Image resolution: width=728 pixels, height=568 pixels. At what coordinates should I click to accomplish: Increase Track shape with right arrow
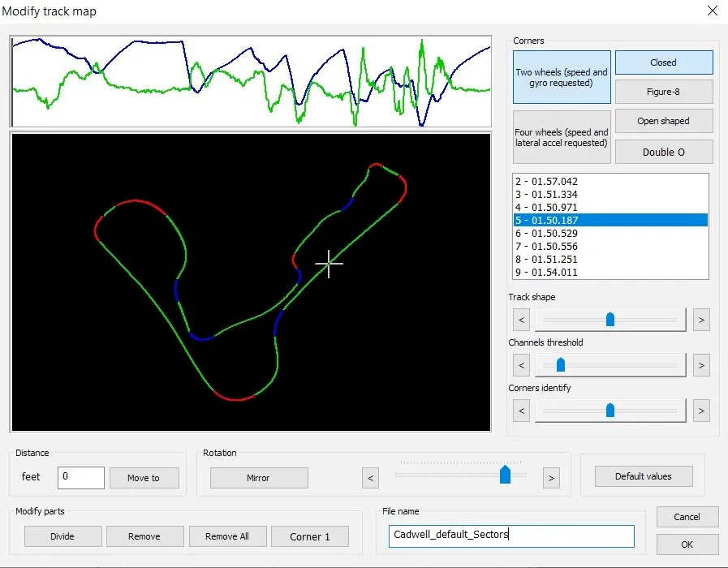coord(701,320)
